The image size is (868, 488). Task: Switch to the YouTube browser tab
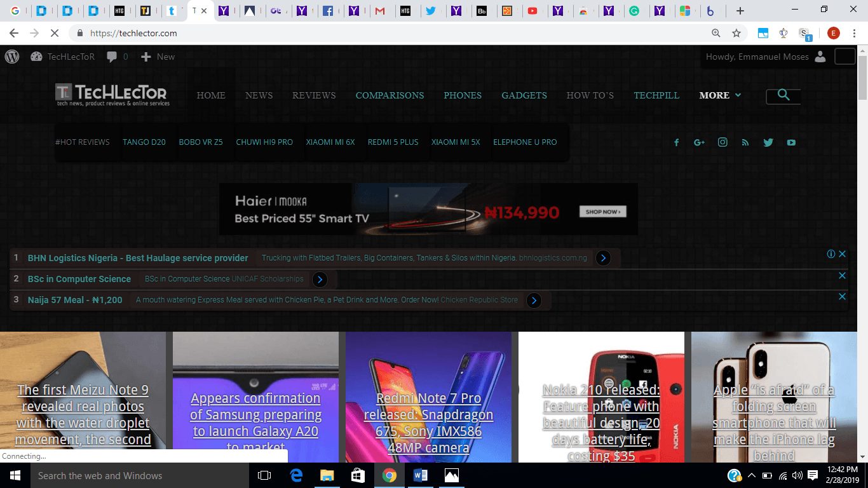point(532,11)
